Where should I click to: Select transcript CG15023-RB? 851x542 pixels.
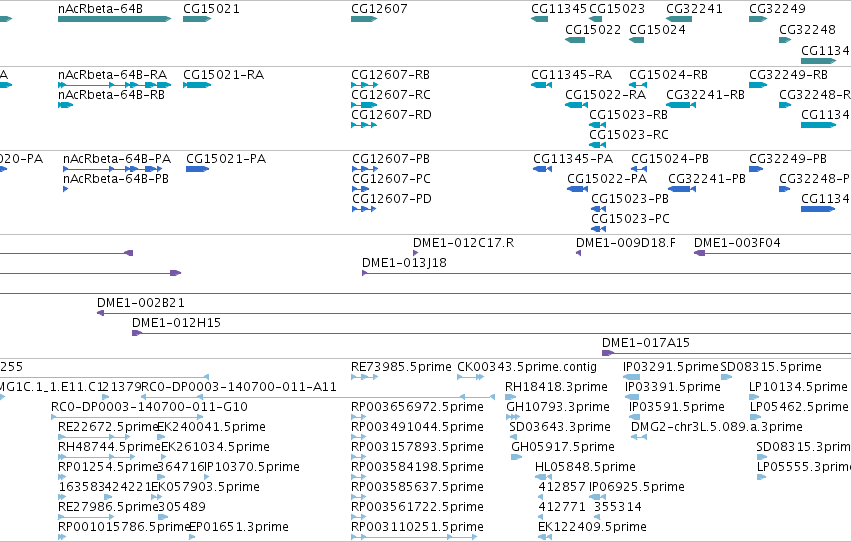(597, 125)
